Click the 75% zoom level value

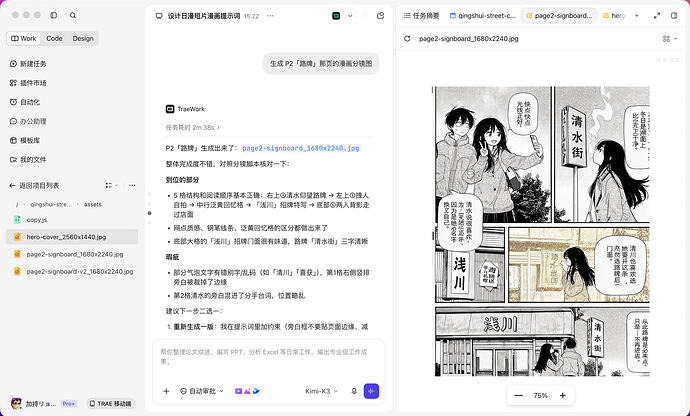click(540, 395)
